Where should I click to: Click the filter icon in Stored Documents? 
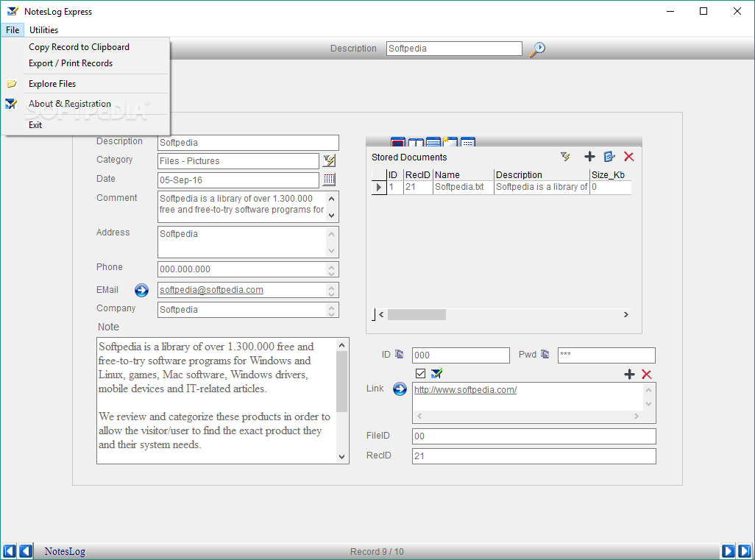pyautogui.click(x=565, y=157)
